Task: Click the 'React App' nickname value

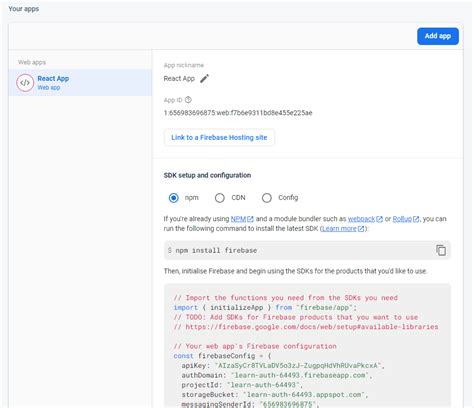Action: [179, 79]
